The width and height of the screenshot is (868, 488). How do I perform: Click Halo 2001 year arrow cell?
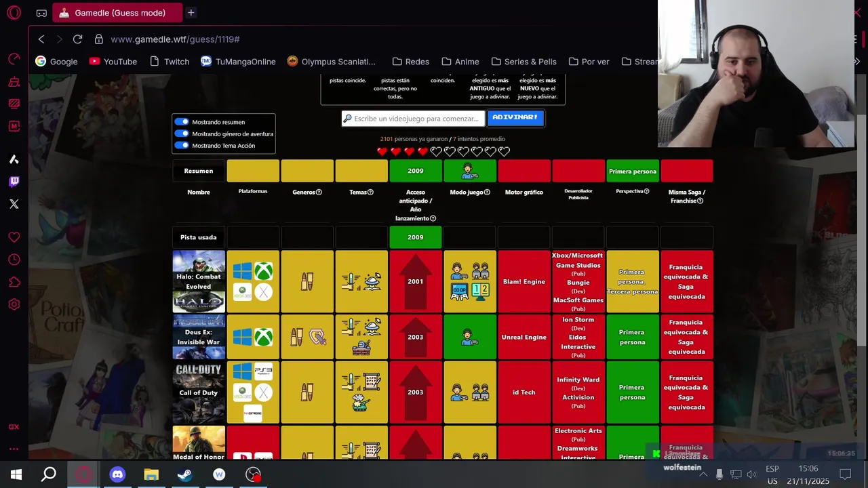(x=416, y=281)
